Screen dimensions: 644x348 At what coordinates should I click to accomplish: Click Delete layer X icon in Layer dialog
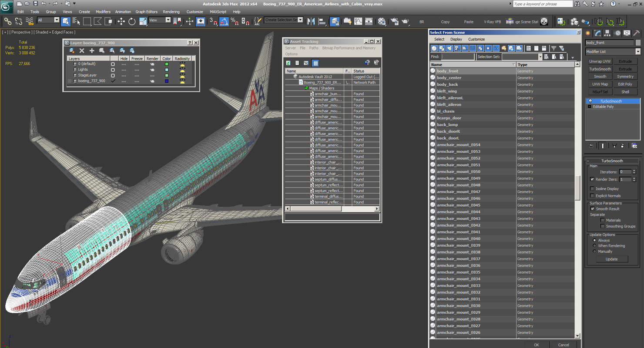(82, 51)
